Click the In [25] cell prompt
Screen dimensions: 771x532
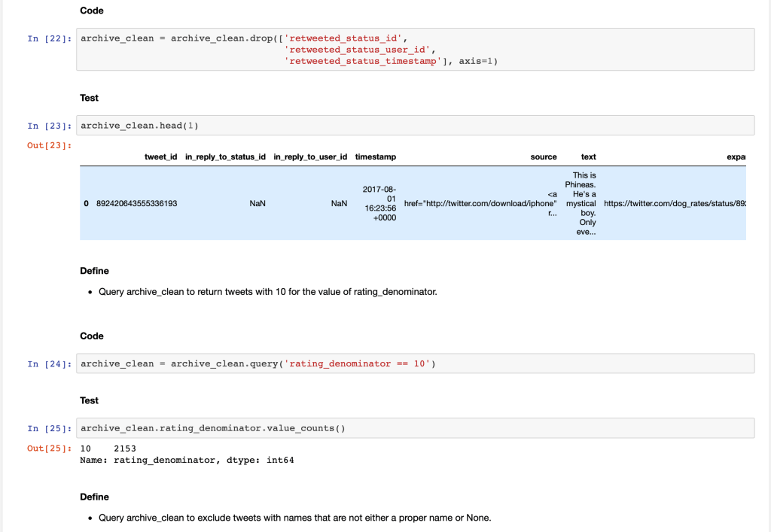[x=49, y=429]
